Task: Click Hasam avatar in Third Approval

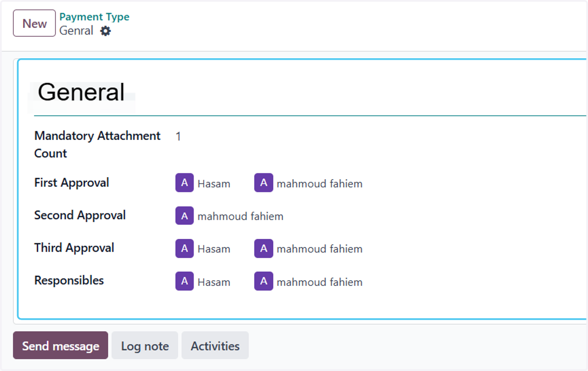Action: point(184,249)
